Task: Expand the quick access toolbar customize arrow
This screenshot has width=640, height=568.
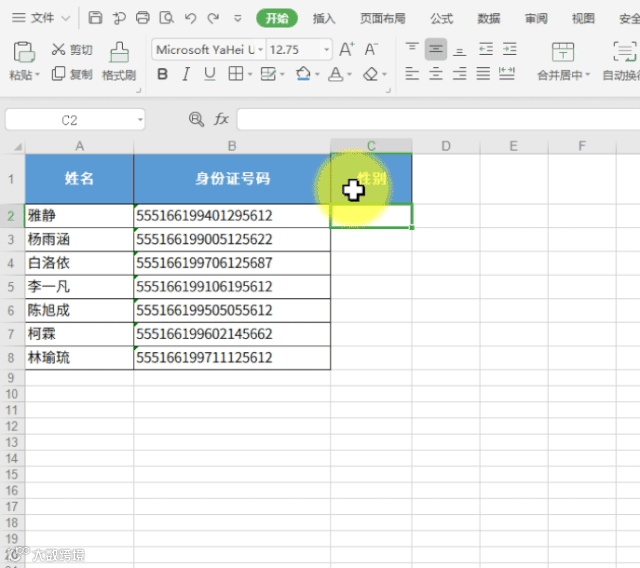Action: [x=238, y=18]
